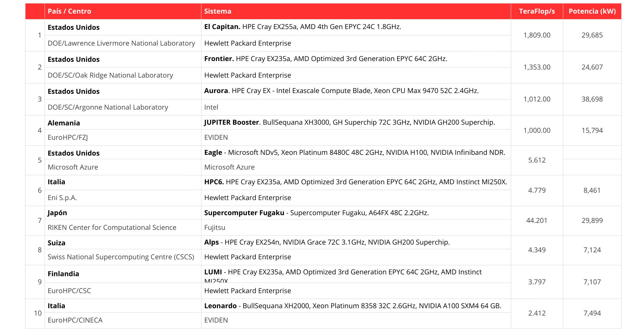Screen dimensions: 644x331
Task: Click the Leonardo system description
Action: [353, 306]
